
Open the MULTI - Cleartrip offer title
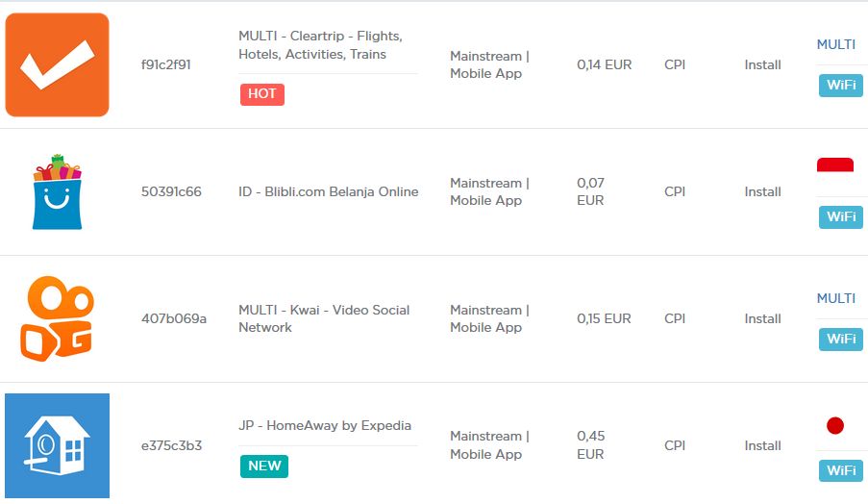click(320, 45)
